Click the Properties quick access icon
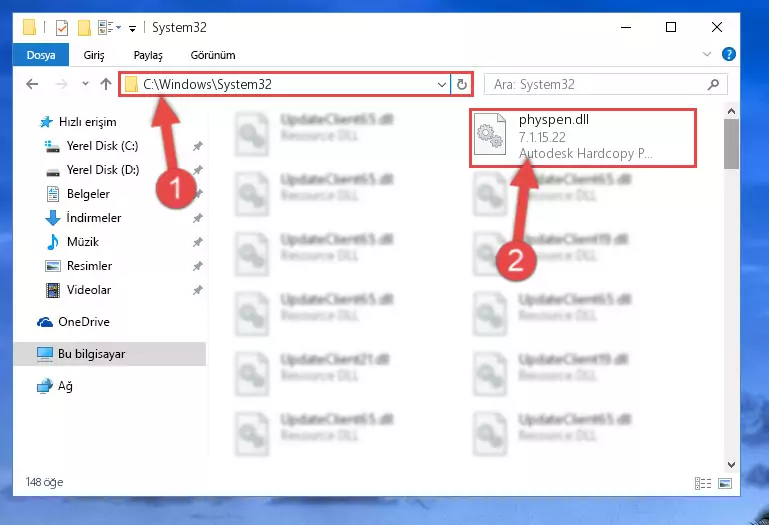Viewport: 769px width, 525px height. click(x=62, y=28)
